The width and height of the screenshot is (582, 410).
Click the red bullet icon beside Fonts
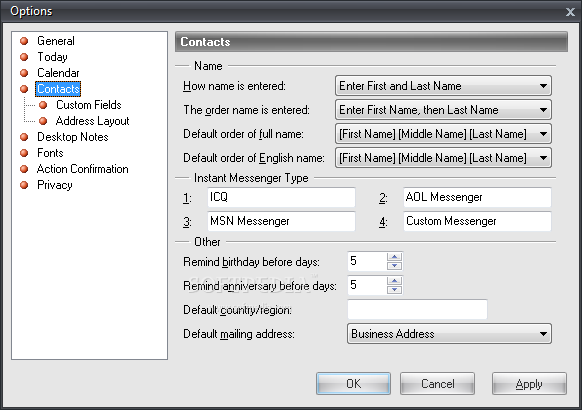pyautogui.click(x=24, y=153)
